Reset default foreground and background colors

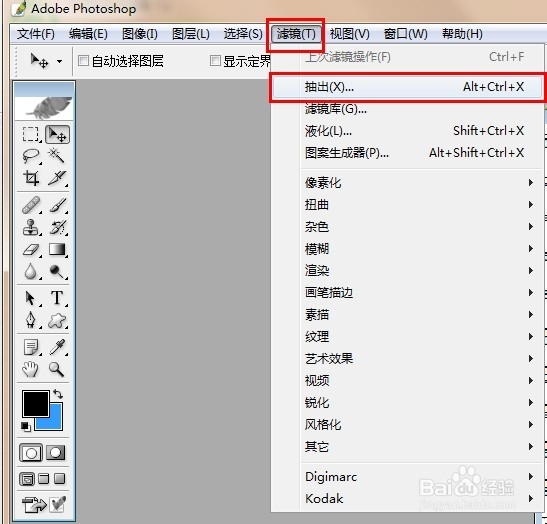pos(26,427)
